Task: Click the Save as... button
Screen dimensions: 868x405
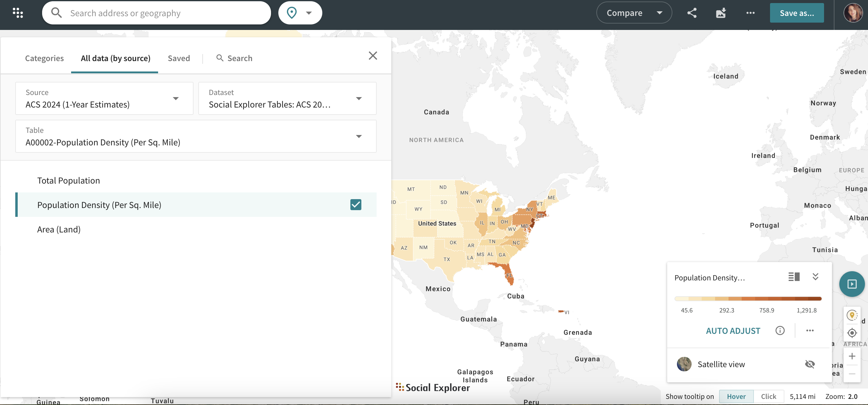Action: (x=797, y=13)
